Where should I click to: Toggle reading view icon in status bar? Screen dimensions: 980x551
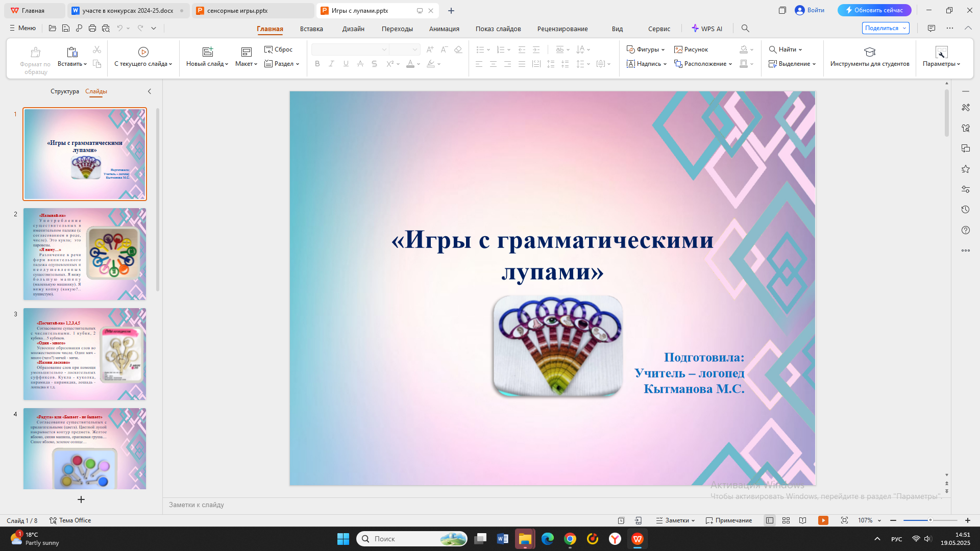802,520
